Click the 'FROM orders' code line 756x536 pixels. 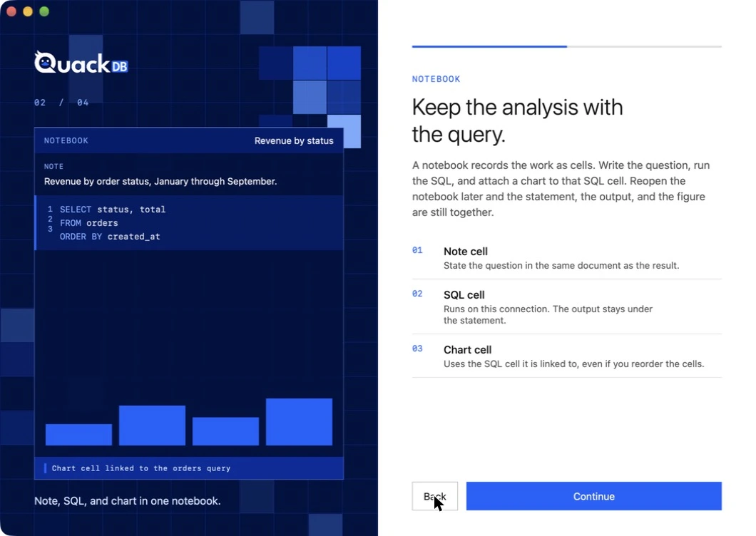(x=88, y=222)
